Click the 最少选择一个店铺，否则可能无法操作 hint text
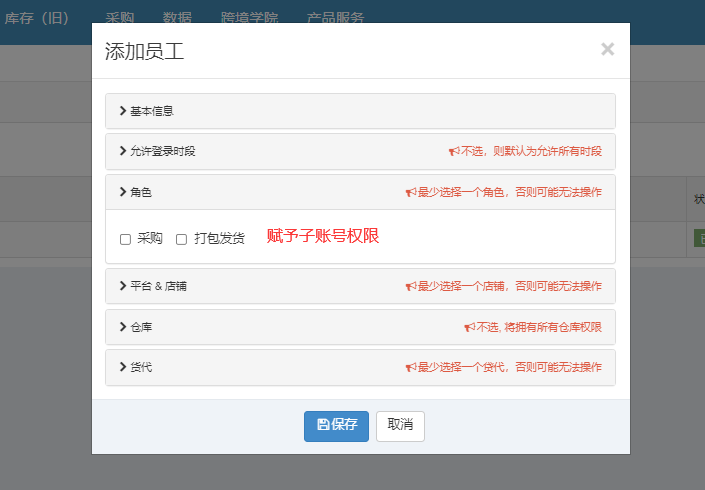The image size is (705, 490). click(x=510, y=286)
